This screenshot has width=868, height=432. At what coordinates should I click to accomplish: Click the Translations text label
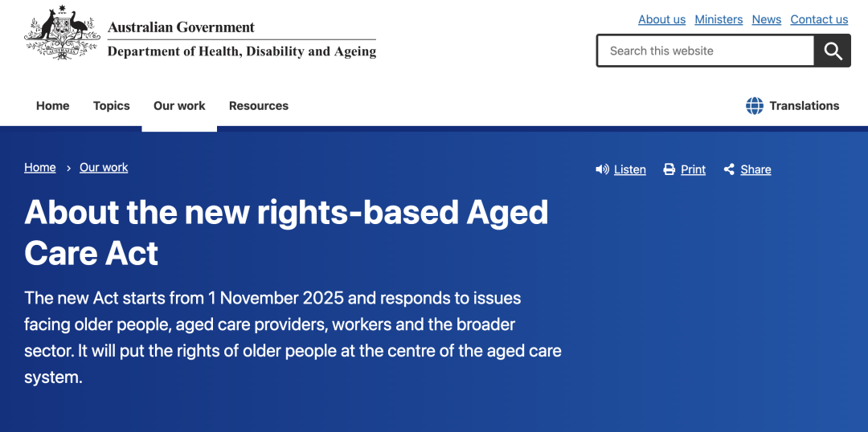click(x=804, y=106)
